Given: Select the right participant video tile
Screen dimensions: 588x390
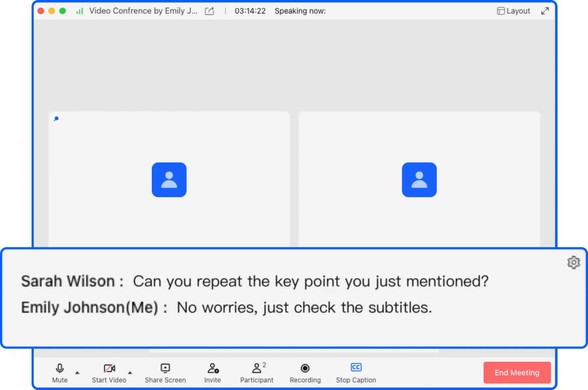Looking at the screenshot, I should tap(419, 151).
